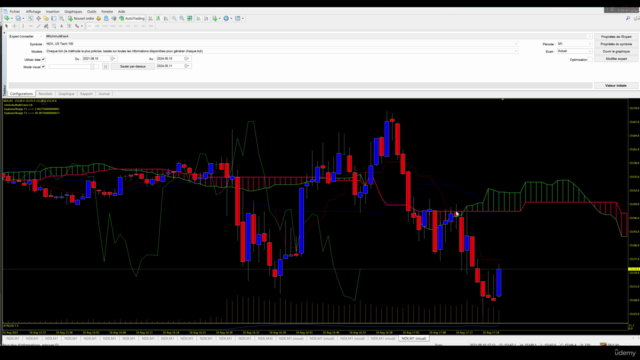
Task: Switch to the Graphique tester tab
Action: pyautogui.click(x=66, y=94)
